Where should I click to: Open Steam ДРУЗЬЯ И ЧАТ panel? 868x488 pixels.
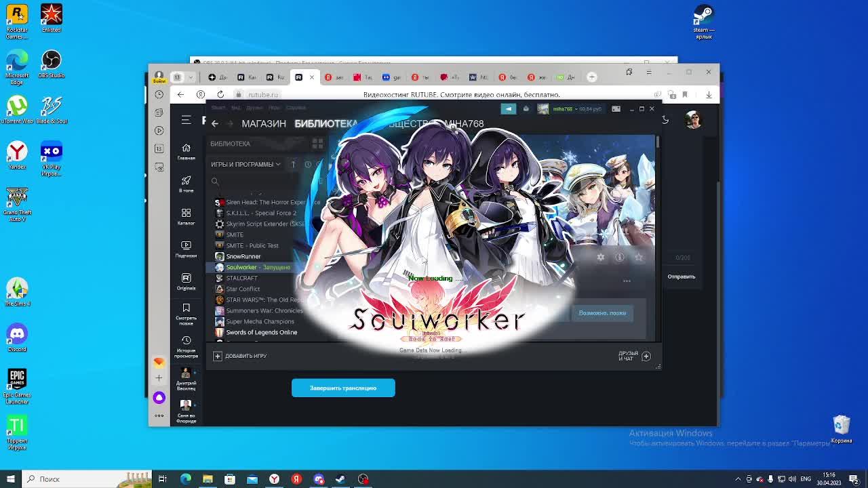coord(634,356)
